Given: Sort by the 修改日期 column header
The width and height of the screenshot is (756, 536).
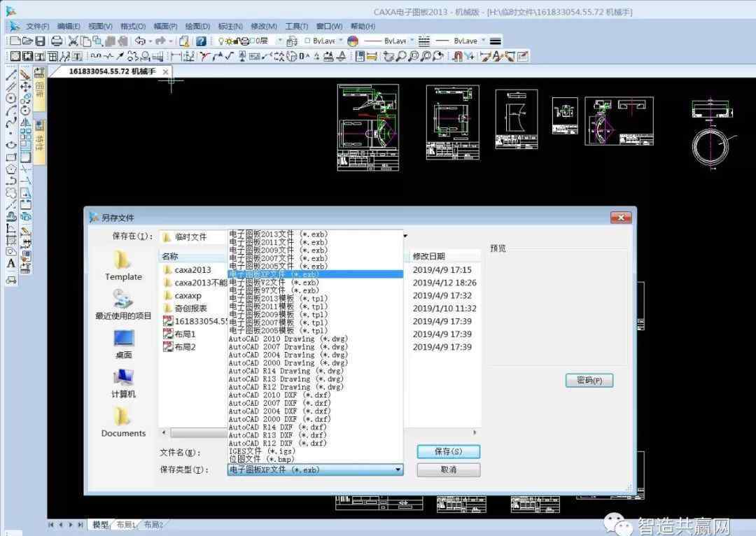Looking at the screenshot, I should pyautogui.click(x=445, y=256).
